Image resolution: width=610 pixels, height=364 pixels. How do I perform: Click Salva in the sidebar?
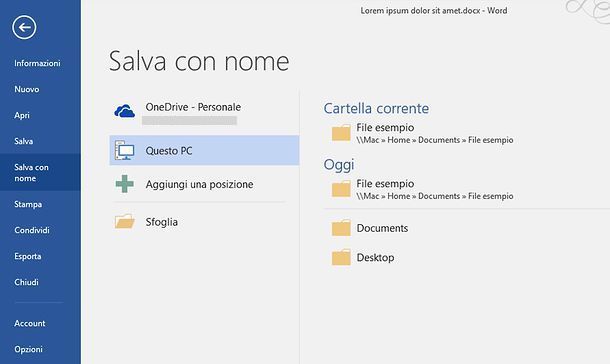(x=24, y=141)
